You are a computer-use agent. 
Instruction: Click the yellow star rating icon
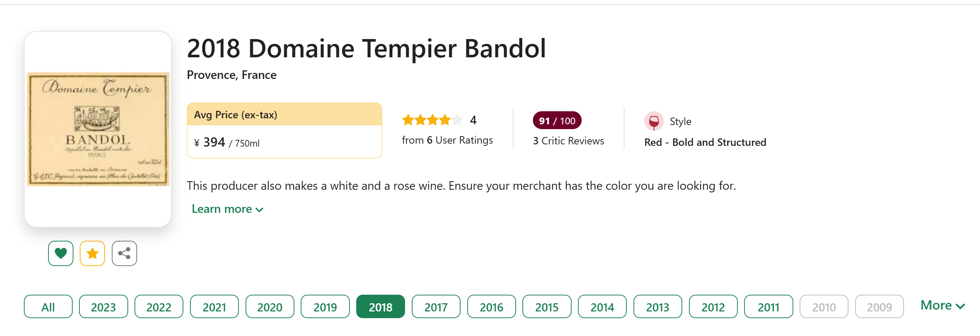pyautogui.click(x=92, y=253)
